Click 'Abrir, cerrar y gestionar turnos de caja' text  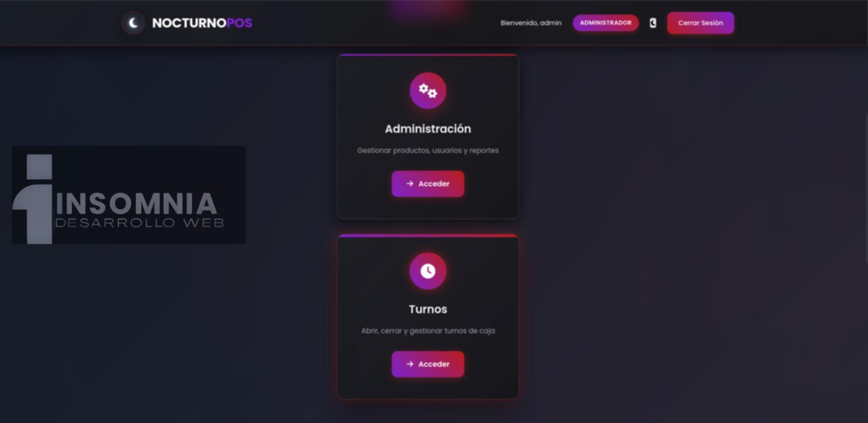(428, 331)
